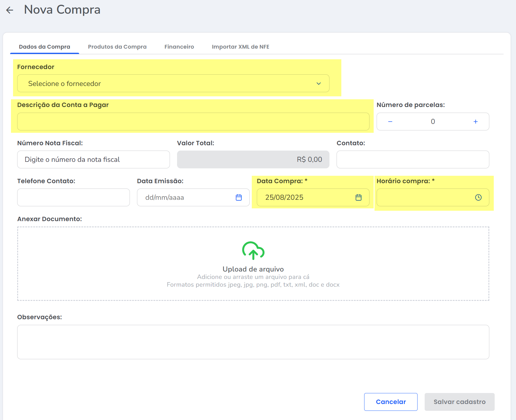Click the clock icon in Horário compra
This screenshot has height=420, width=516.
tap(478, 197)
